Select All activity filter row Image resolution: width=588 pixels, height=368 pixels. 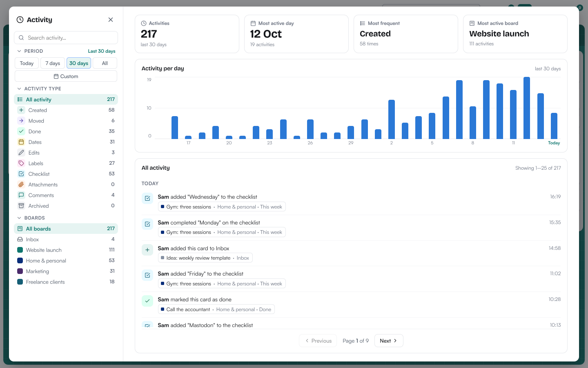click(66, 99)
